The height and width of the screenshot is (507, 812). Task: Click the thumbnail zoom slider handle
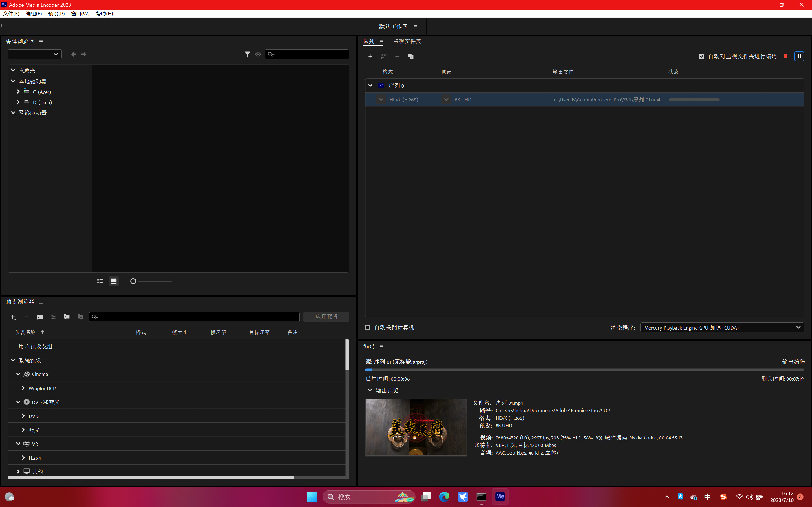pyautogui.click(x=133, y=281)
